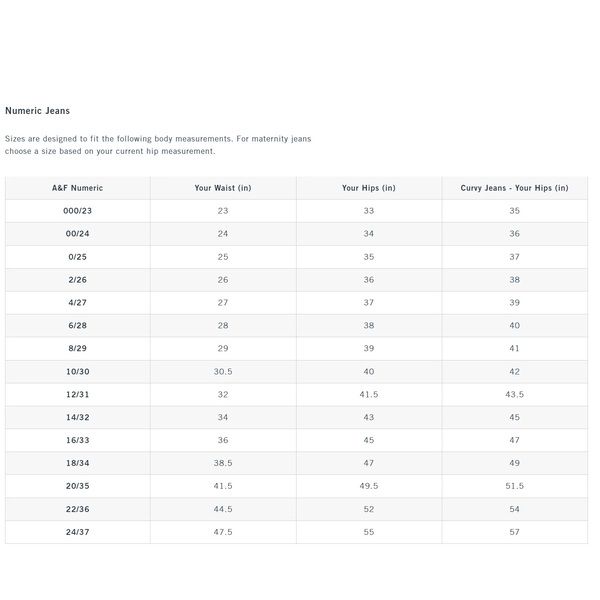
Task: Click the 16/33 size row label
Action: (77, 441)
